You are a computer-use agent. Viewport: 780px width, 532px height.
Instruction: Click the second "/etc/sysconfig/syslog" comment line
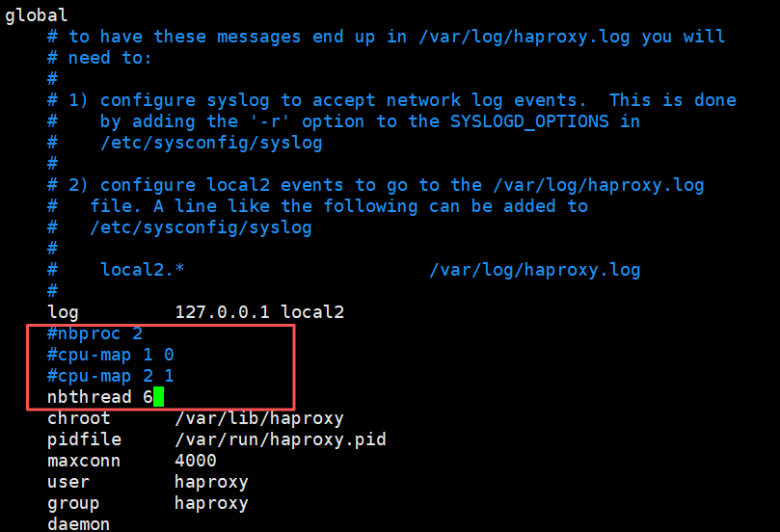[179, 227]
